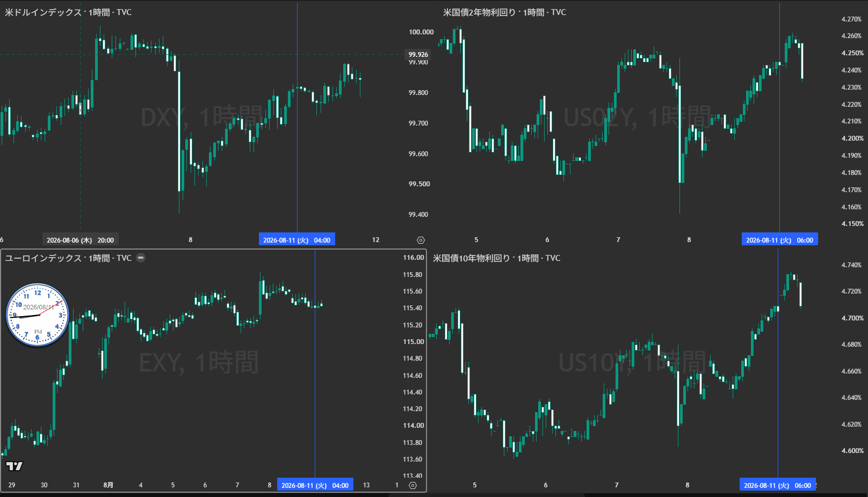Click the 2026-08-06 (木) 20:00 time label

tap(81, 240)
